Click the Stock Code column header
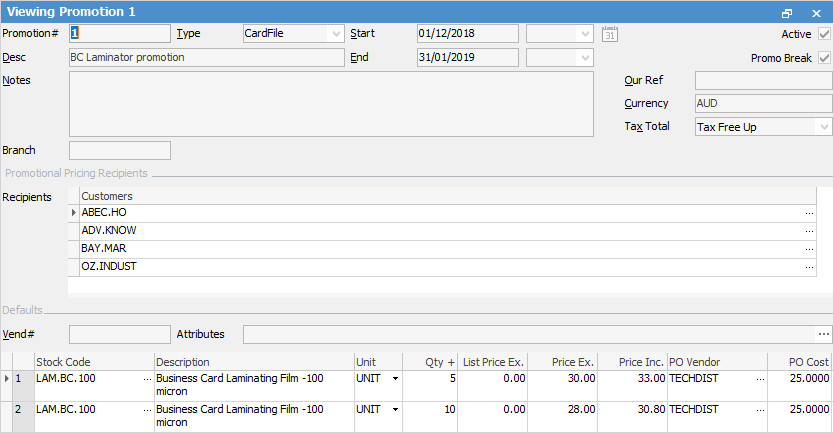Image resolution: width=834 pixels, height=433 pixels. click(94, 361)
